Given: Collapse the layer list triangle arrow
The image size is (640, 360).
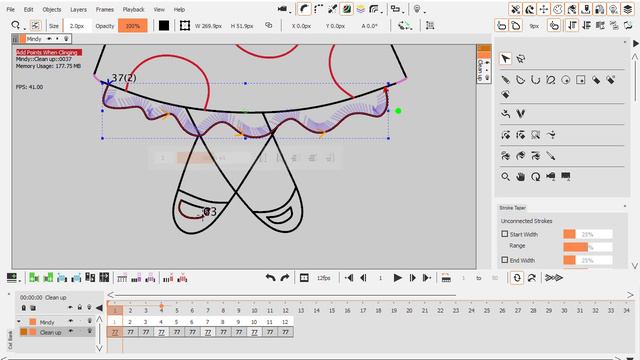Looking at the screenshot, I should pyautogui.click(x=99, y=307).
